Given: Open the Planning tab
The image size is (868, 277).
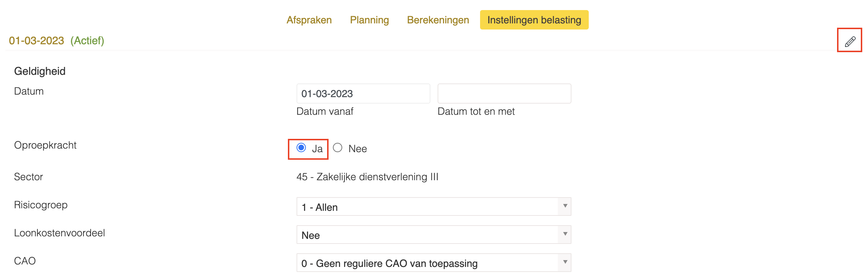Looking at the screenshot, I should tap(369, 20).
